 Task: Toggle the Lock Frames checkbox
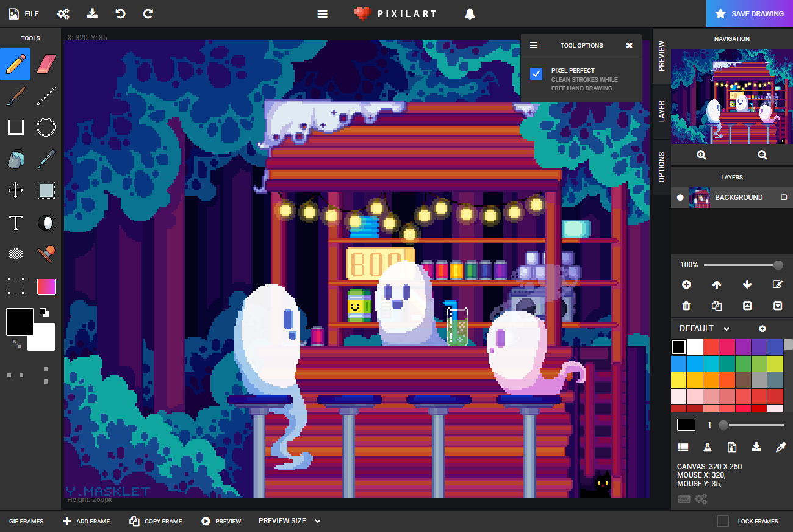click(x=723, y=521)
